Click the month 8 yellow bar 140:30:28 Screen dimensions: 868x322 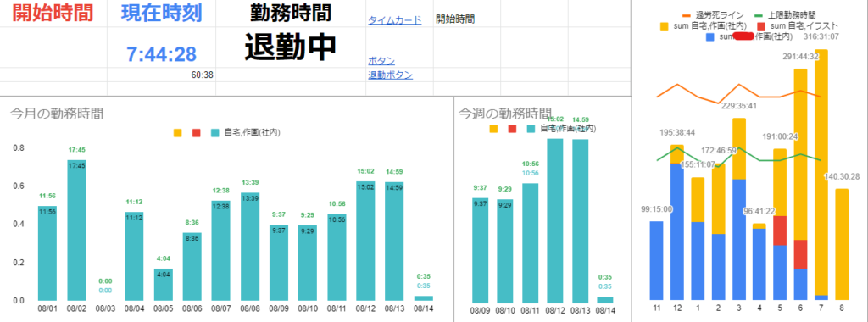(842, 244)
